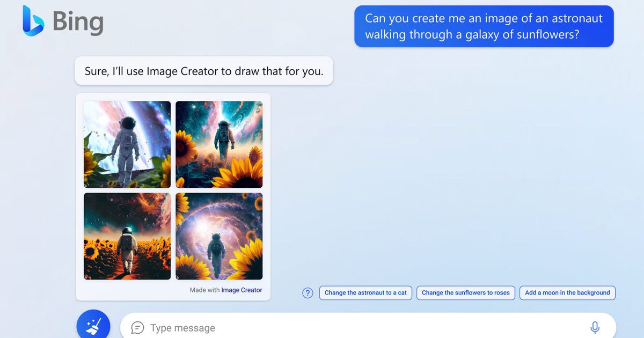
Task: Click Bing's "Sure, I'll use Image Creator" reply
Action: coord(204,70)
